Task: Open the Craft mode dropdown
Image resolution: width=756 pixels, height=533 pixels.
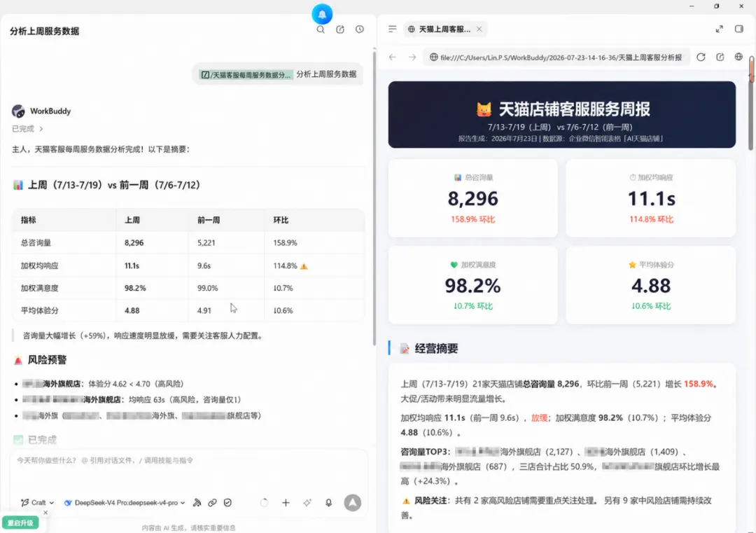Action: [x=38, y=503]
